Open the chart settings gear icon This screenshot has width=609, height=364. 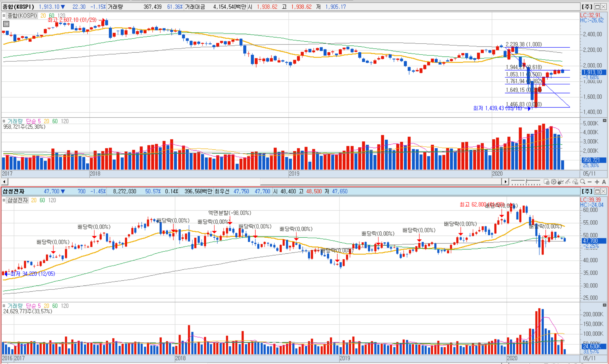tap(554, 182)
